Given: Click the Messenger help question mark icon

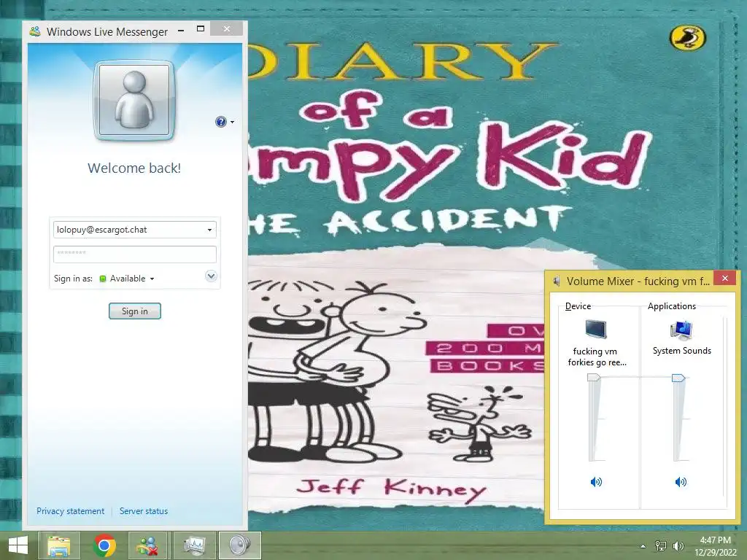Looking at the screenshot, I should pyautogui.click(x=220, y=122).
